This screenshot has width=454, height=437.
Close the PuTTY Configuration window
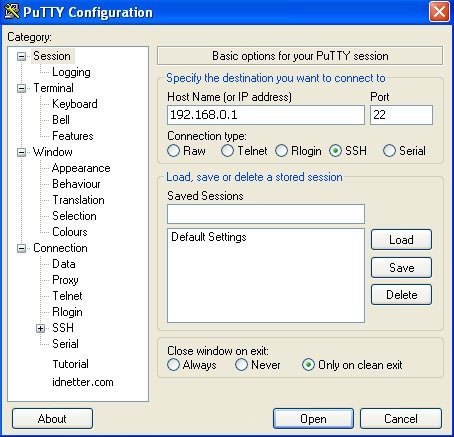coord(439,12)
